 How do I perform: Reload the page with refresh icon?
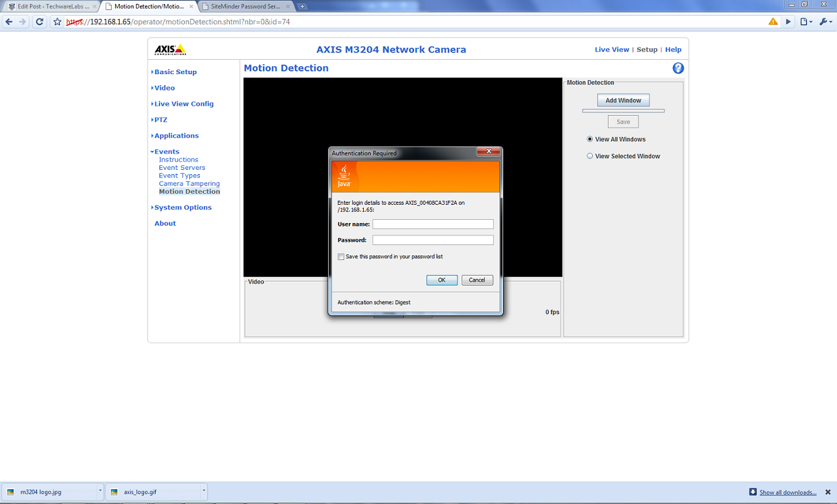pos(40,21)
